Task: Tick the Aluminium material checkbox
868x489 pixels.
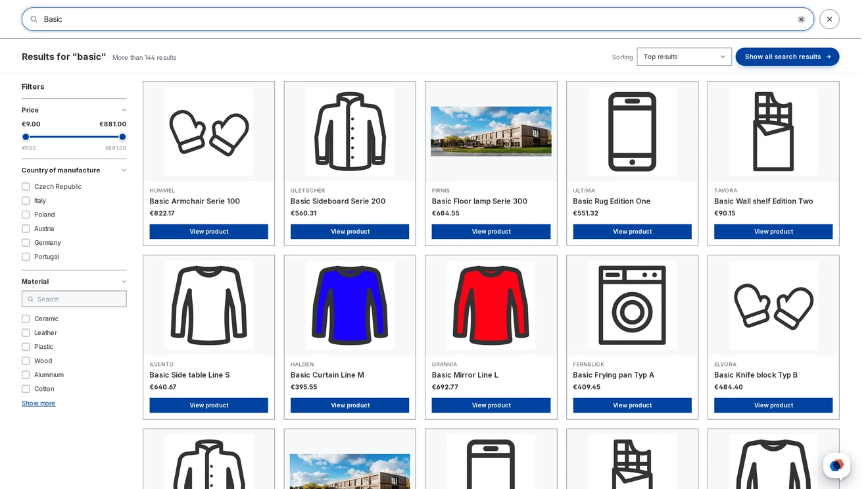Action: tap(26, 375)
